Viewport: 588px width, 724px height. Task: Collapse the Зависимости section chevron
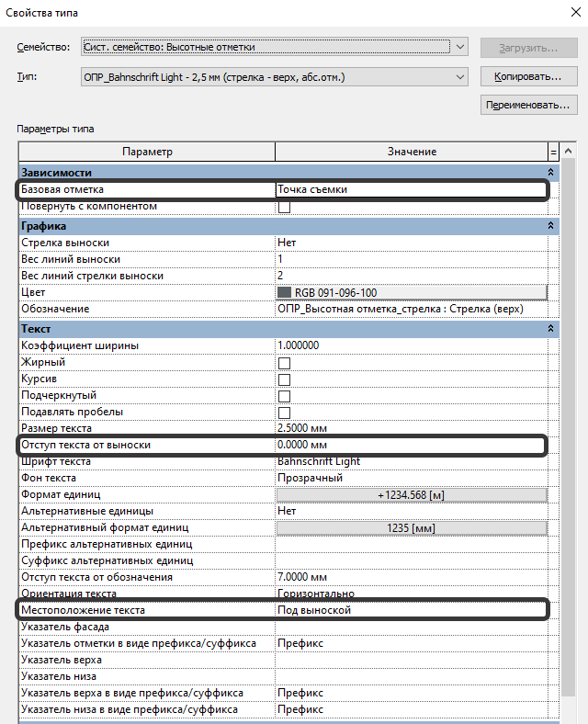pos(550,172)
